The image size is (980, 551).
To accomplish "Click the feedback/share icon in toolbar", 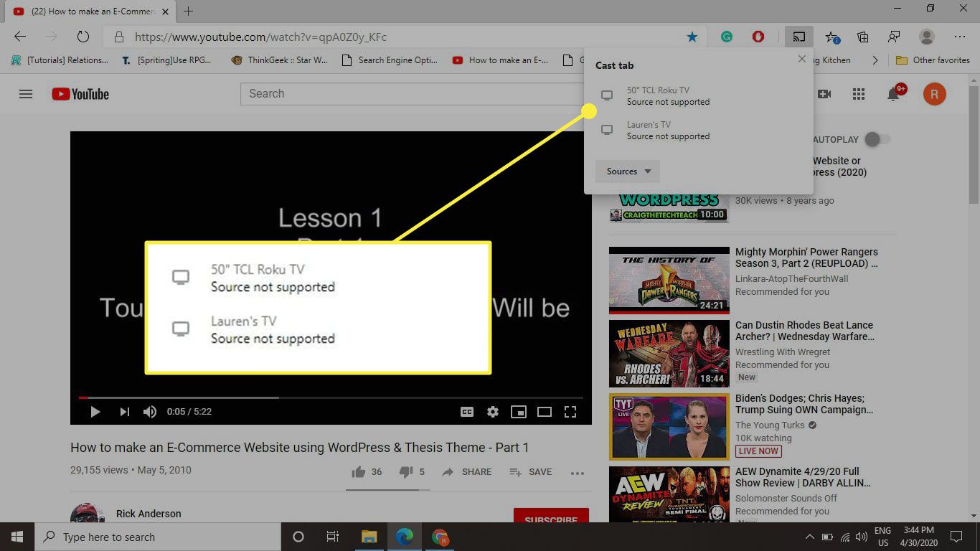I will (x=894, y=37).
